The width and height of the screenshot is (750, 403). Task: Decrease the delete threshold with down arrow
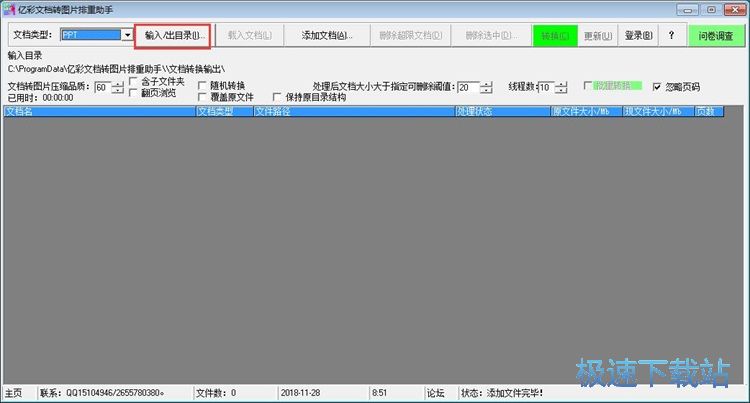coord(486,90)
